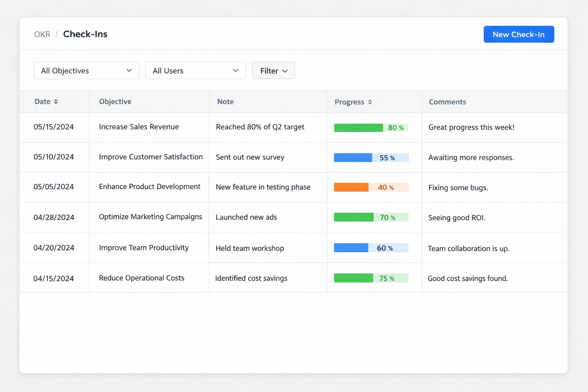Viewport: 588px width, 392px height.
Task: Click the comment 'Fixing some bugs.'
Action: click(x=458, y=188)
